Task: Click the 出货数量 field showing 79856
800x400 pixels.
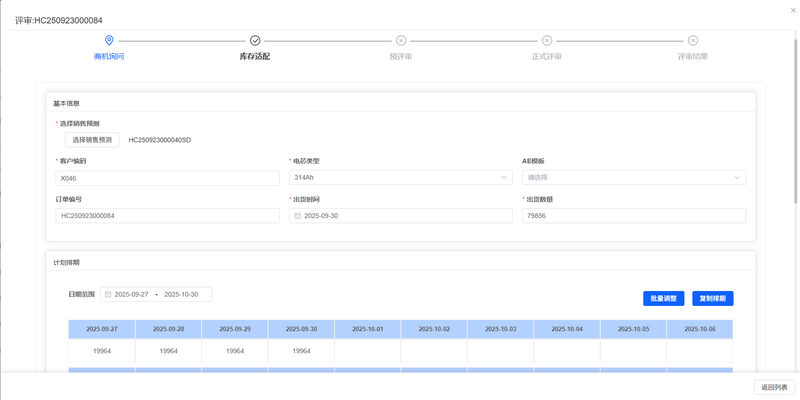Action: [x=633, y=216]
